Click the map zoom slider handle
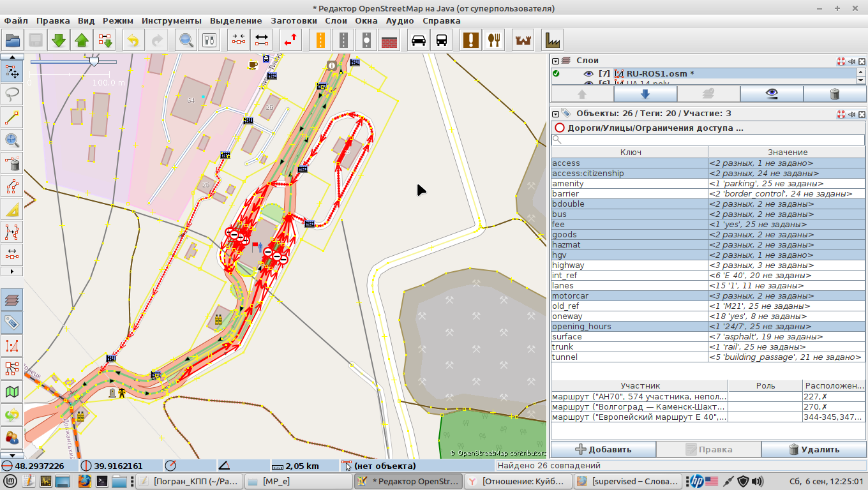Viewport: 868px width, 490px height. coord(94,61)
